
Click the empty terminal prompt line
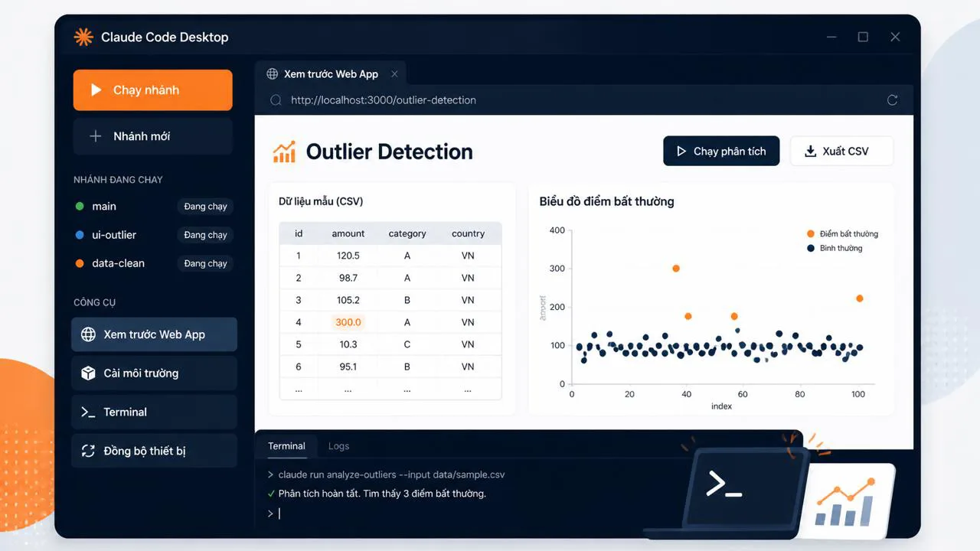tap(274, 514)
